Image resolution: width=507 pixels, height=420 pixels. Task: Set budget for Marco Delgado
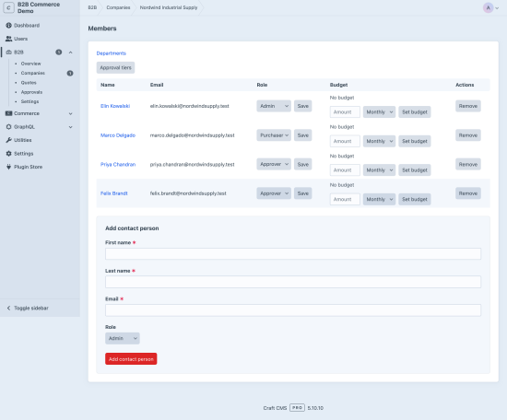coord(415,141)
